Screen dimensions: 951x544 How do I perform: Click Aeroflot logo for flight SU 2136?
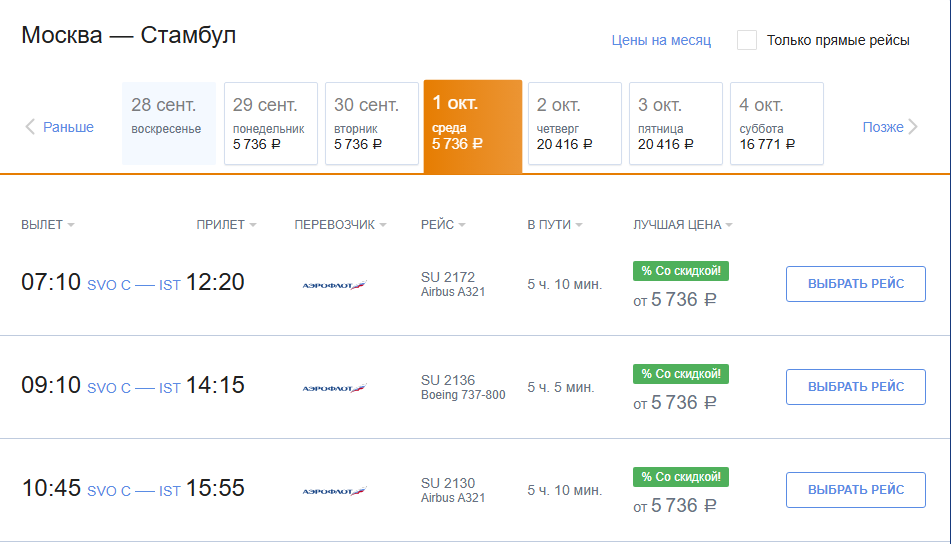pyautogui.click(x=334, y=388)
